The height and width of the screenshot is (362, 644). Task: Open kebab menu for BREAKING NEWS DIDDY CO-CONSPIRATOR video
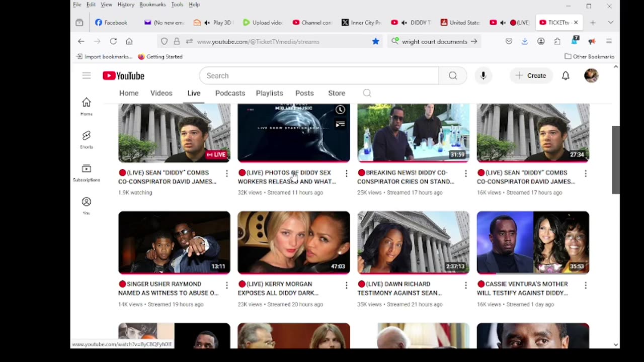465,173
